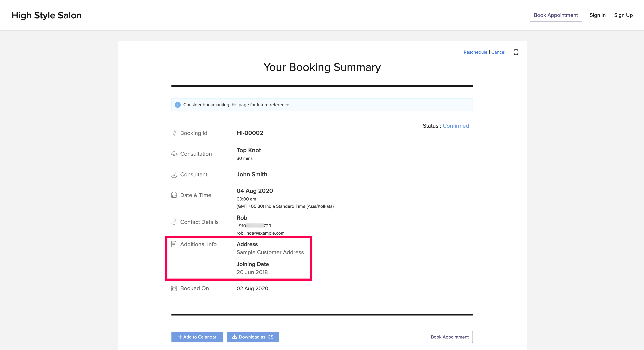Viewport: 644px width, 350px height.
Task: Open Sign Up from the header
Action: pos(623,15)
